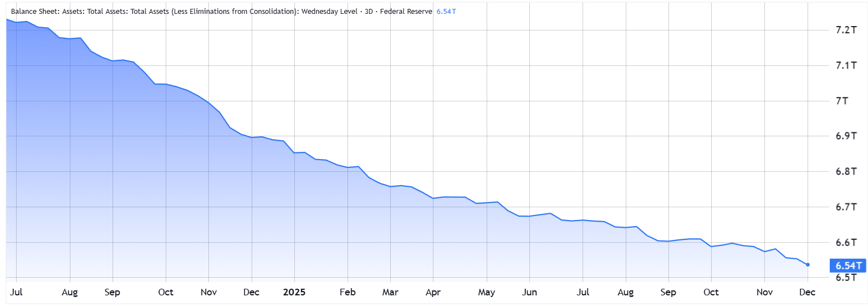This screenshot has width=868, height=307.
Task: Click the Feb label on the time axis
Action: tap(348, 291)
